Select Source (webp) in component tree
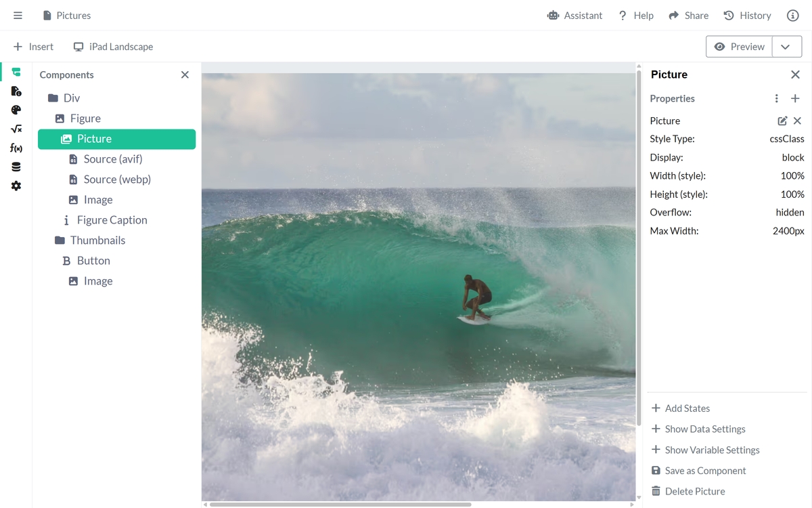This screenshot has height=508, width=812. [116, 179]
